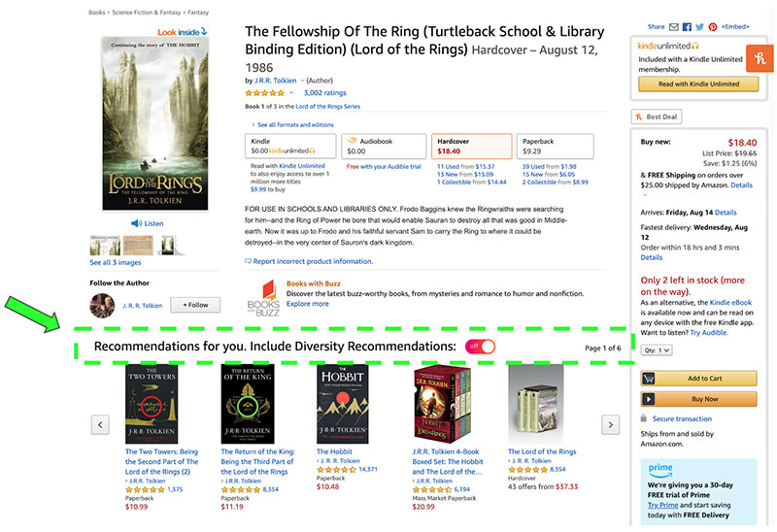Share on Twitter icon
This screenshot has height=532, width=777.
[x=699, y=27]
